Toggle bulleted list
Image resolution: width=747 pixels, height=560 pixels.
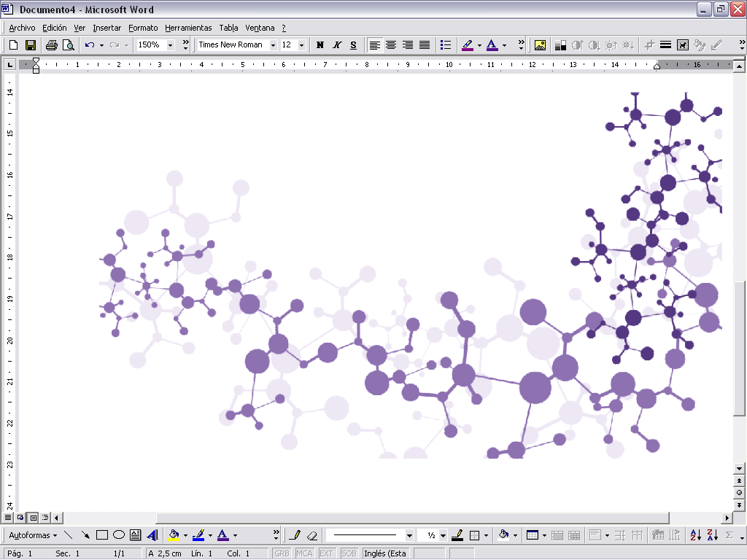coord(446,45)
